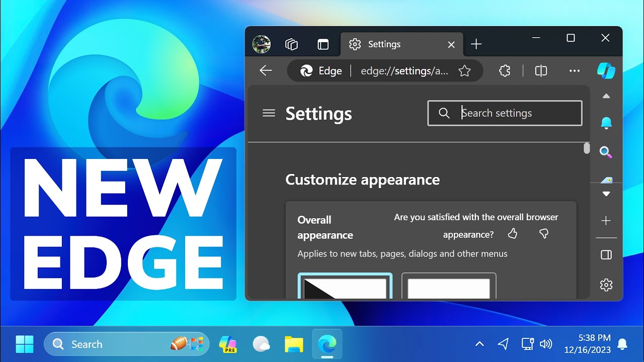
Task: Select the black and white theme thumbnail
Action: 345,286
